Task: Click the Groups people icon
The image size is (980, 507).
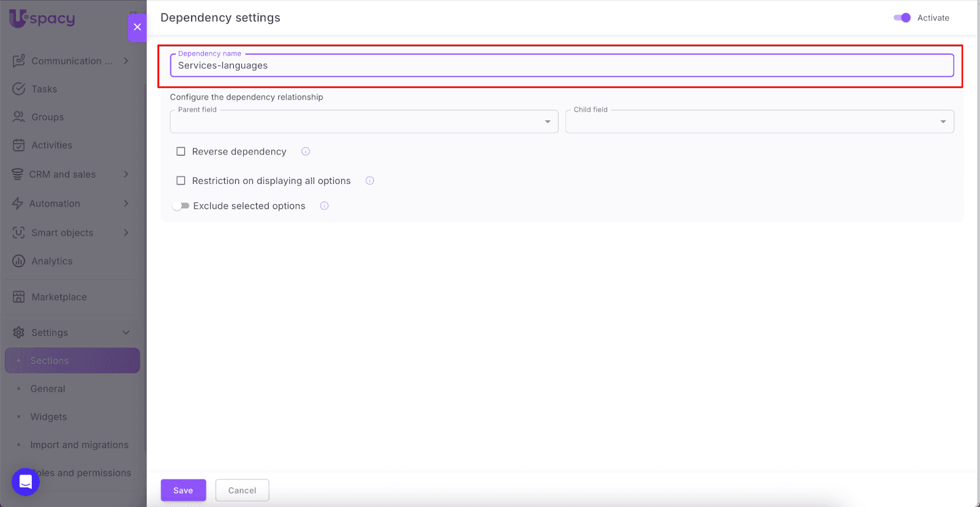Action: point(19,117)
